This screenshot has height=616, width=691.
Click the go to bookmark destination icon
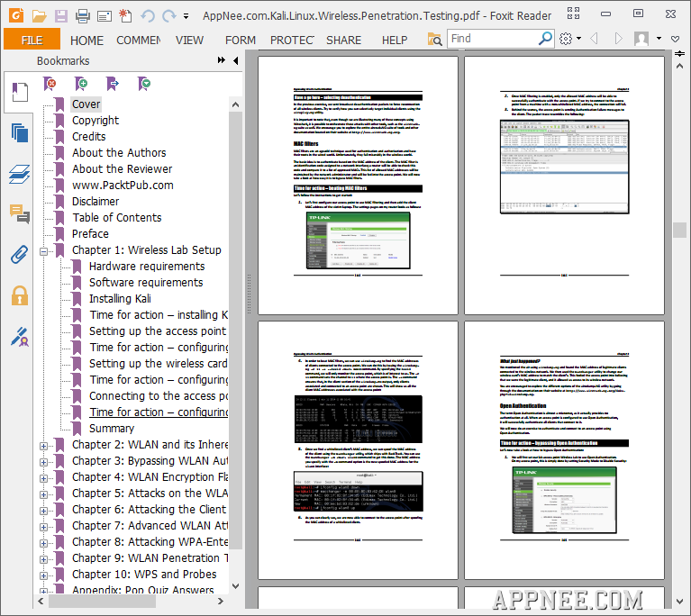pyautogui.click(x=113, y=83)
